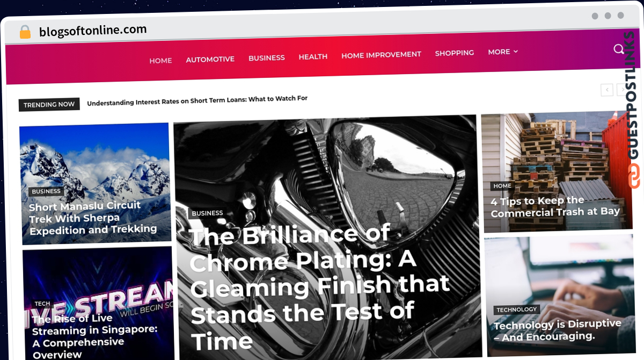Show previous trending headline arrow

(x=607, y=90)
